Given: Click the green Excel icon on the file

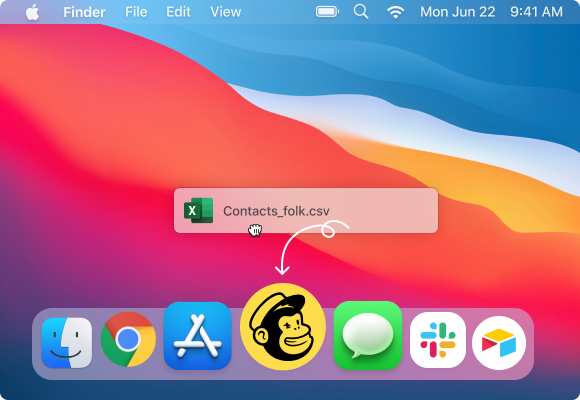Looking at the screenshot, I should (199, 210).
